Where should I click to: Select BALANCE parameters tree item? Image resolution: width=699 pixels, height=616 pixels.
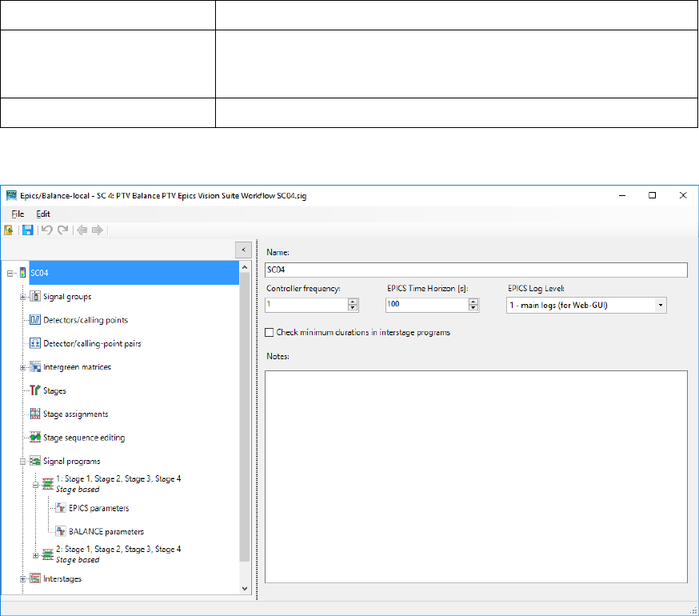[x=106, y=532]
